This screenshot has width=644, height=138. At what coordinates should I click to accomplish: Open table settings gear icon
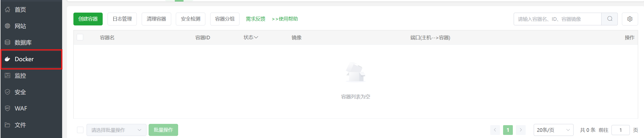click(x=630, y=19)
